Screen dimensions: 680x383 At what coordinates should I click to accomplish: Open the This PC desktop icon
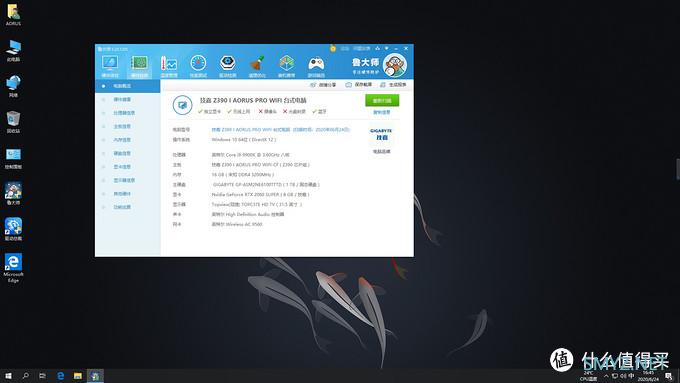[13, 51]
